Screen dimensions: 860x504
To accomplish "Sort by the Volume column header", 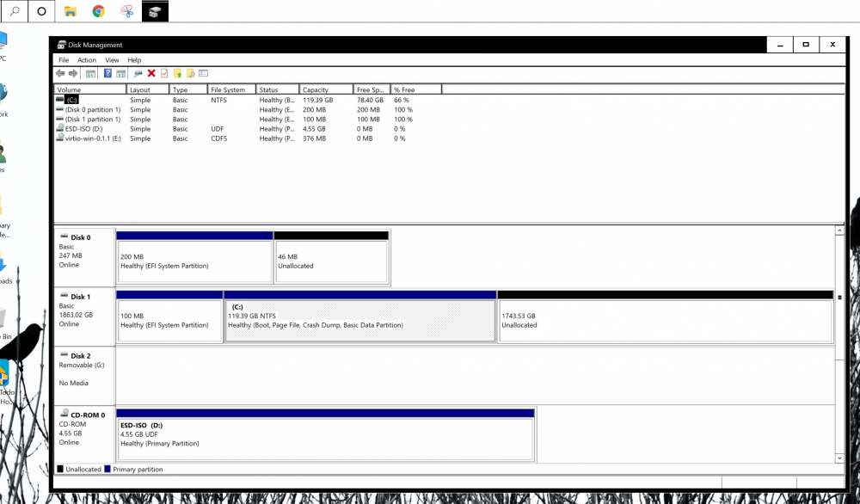I will tap(90, 89).
